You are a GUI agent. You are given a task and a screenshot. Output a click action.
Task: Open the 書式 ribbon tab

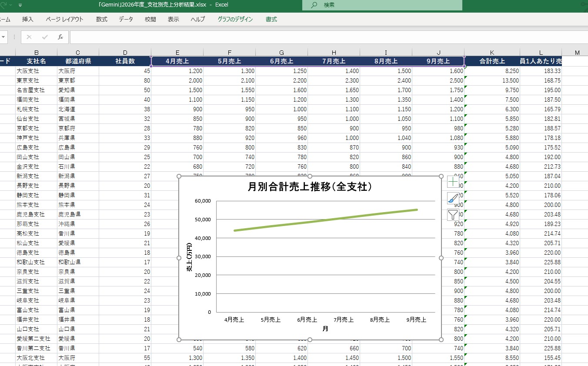tap(271, 19)
